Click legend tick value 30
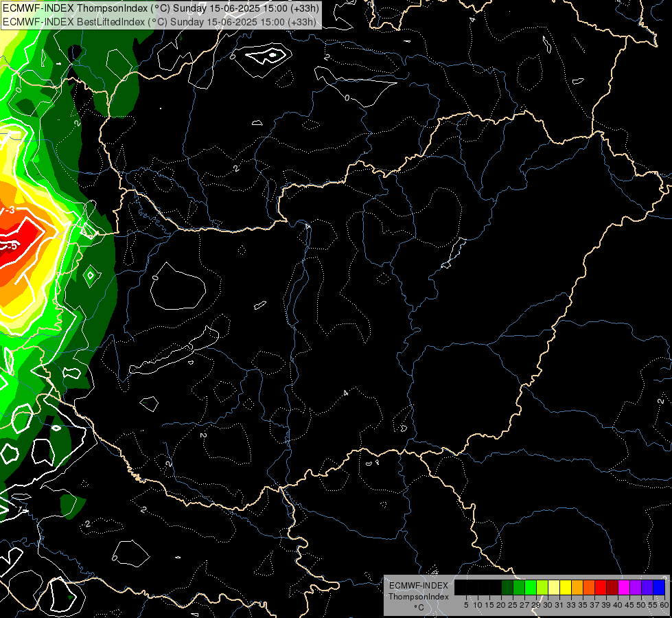This screenshot has height=618, width=672. coord(548,605)
